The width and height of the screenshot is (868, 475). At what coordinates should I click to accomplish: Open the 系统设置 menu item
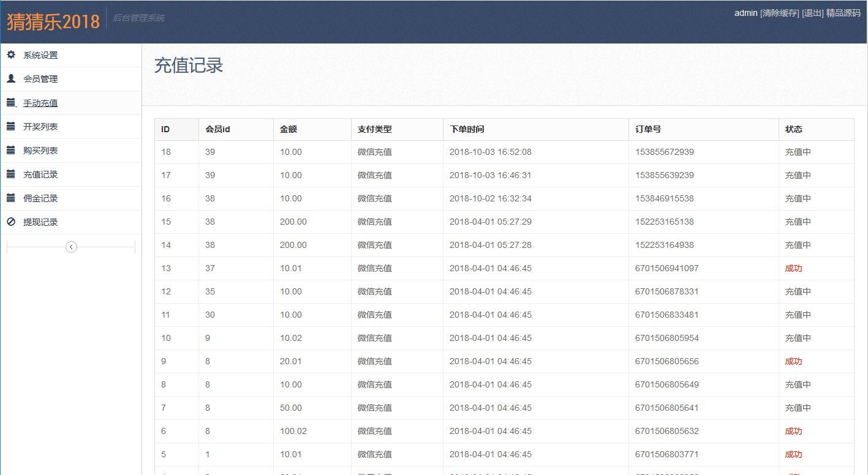tap(40, 55)
